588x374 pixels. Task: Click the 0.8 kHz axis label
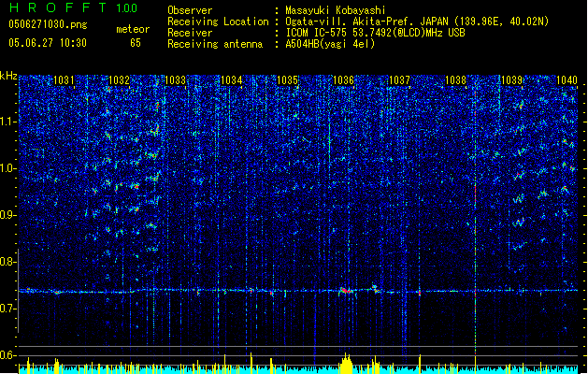tap(7, 262)
